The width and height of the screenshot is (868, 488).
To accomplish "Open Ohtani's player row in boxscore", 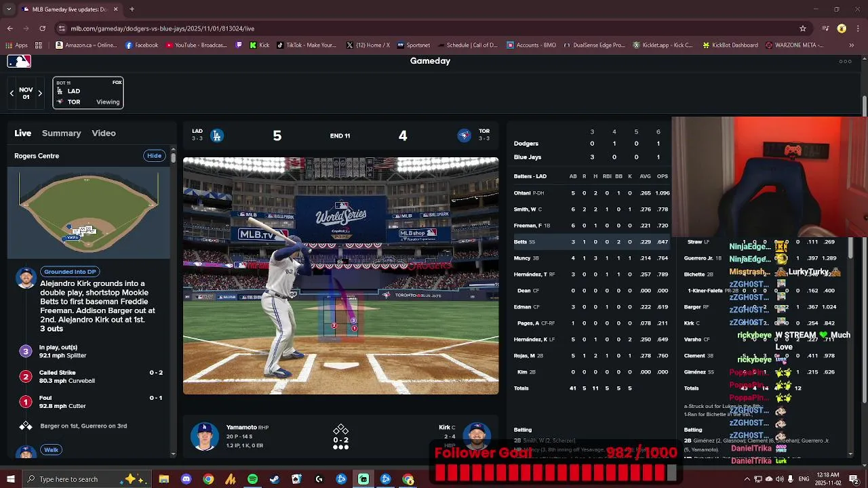I will pyautogui.click(x=591, y=193).
